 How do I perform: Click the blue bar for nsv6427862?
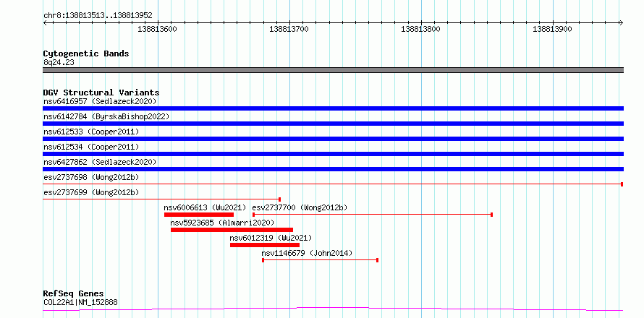[333, 169]
